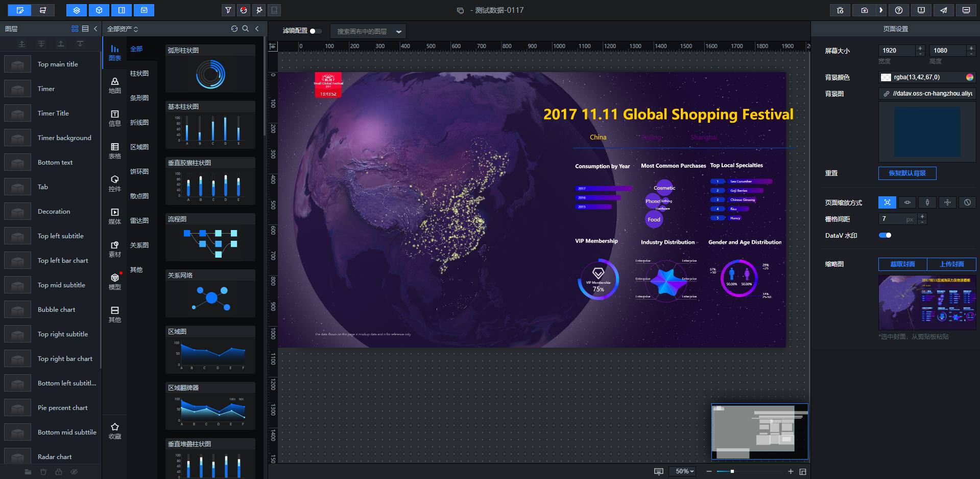Click the upload cover button
Image resolution: width=980 pixels, height=479 pixels.
(x=952, y=264)
